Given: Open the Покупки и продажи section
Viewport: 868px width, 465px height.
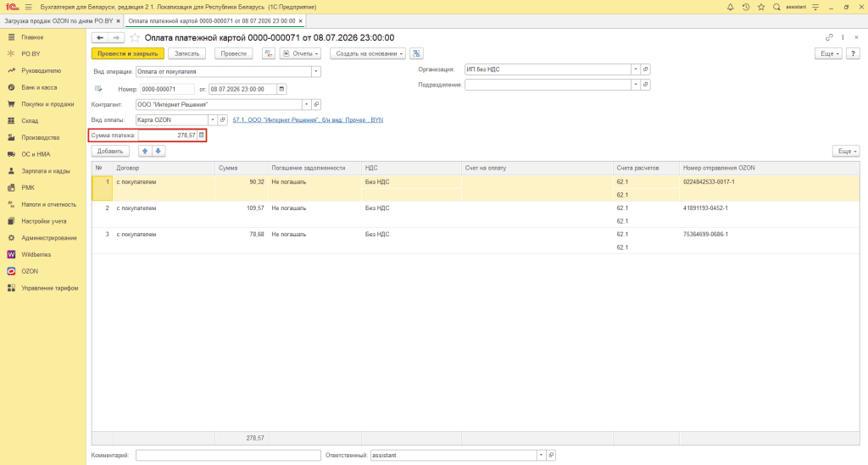Looking at the screenshot, I should pos(47,104).
